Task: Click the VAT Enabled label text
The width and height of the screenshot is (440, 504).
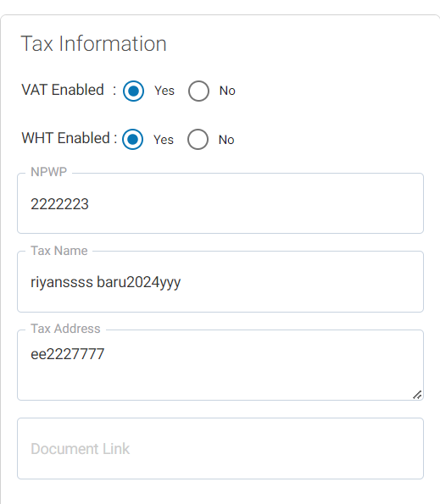Action: (63, 90)
